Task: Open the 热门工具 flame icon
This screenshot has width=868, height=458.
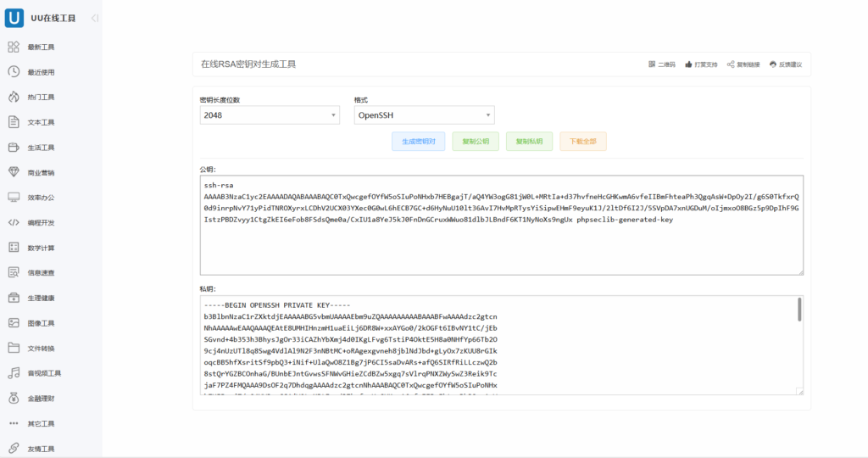Action: pos(14,97)
